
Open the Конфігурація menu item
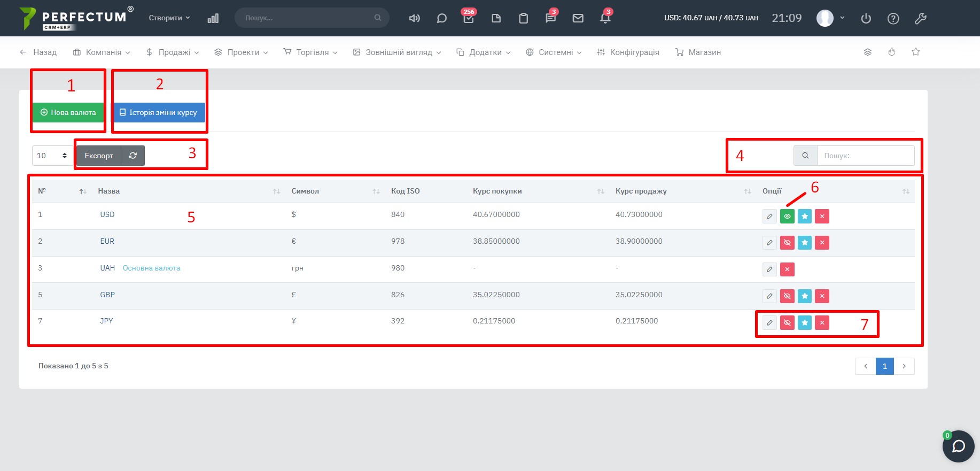point(628,52)
